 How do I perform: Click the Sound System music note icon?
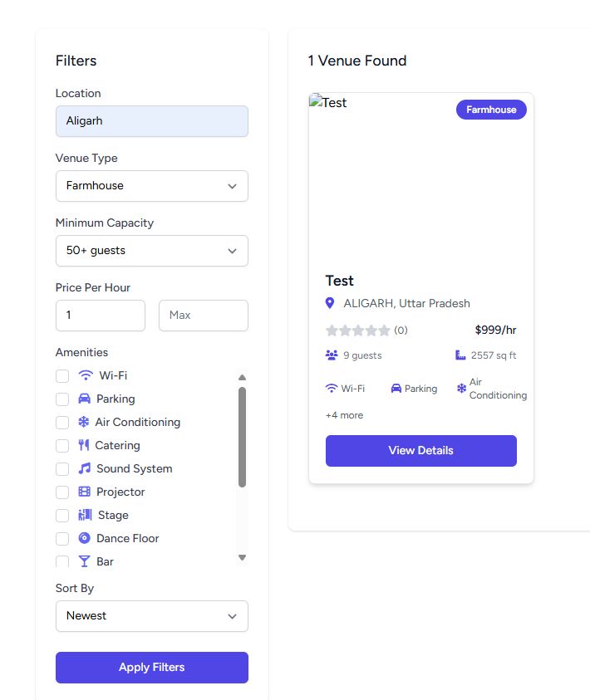click(x=85, y=468)
